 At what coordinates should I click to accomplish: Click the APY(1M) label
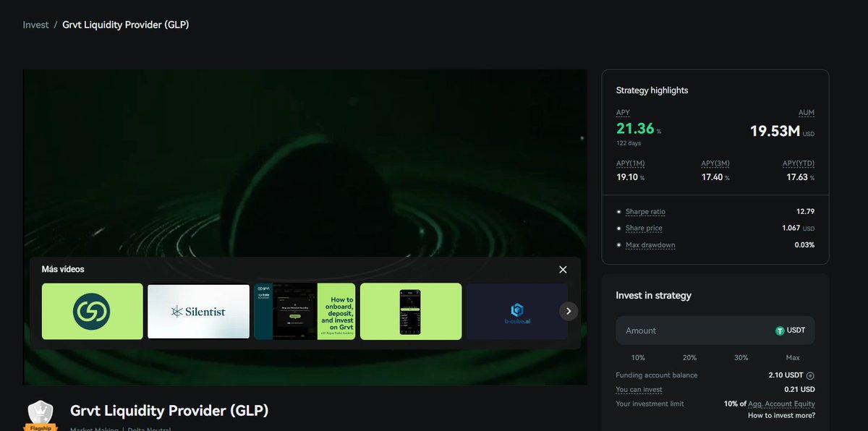631,163
